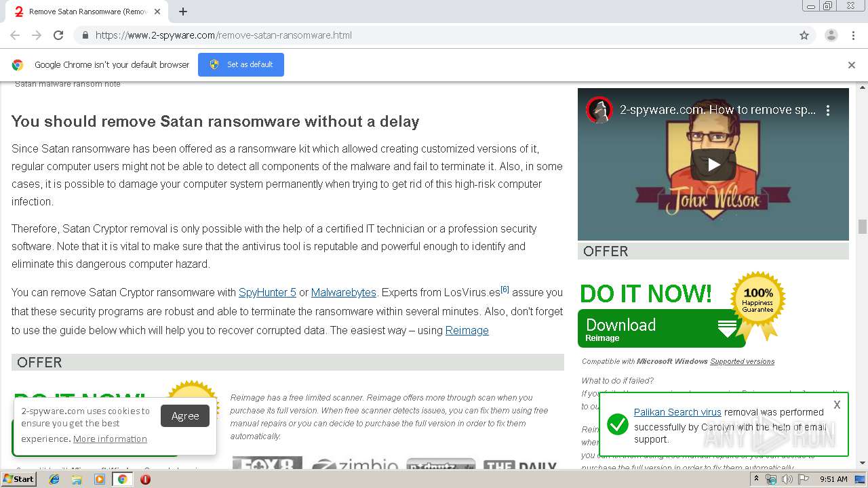Play the 2-spyware.com YouTube video

713,164
